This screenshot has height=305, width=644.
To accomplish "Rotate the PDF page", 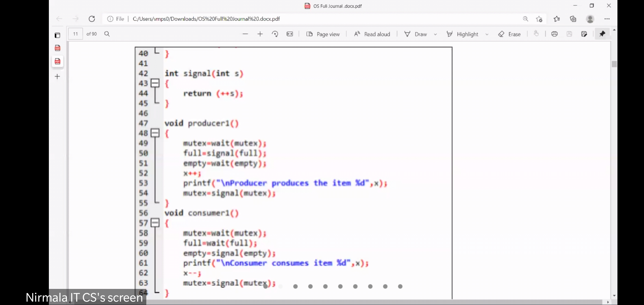I will tap(275, 34).
